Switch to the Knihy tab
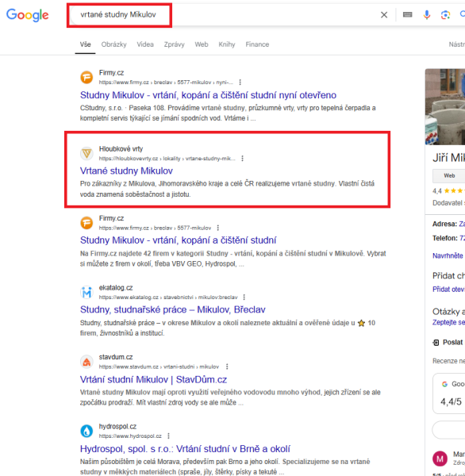The height and width of the screenshot is (476, 465). [227, 44]
